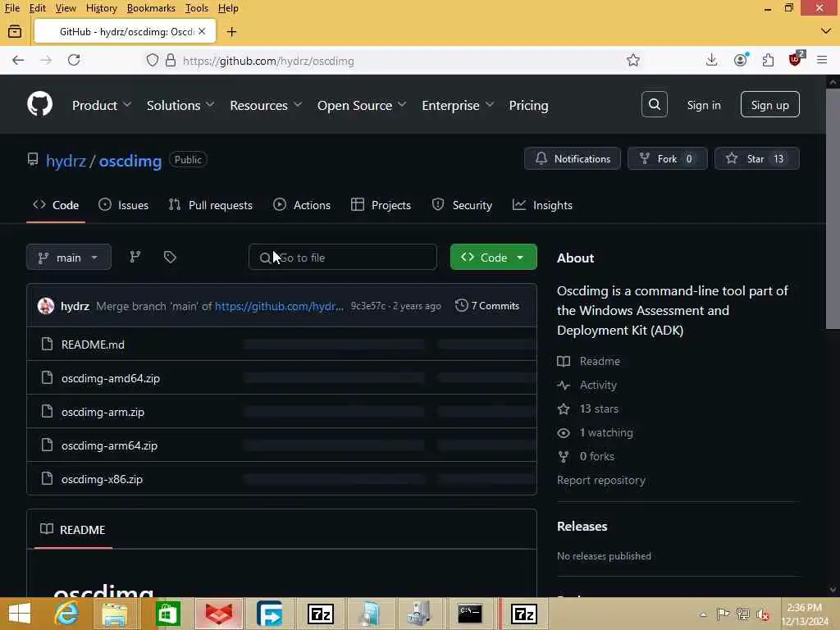Open the Projects tab
This screenshot has width=840, height=630.
coord(381,205)
